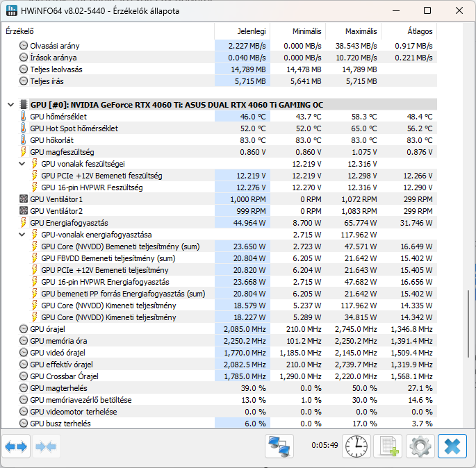Click the Érzékelő column header
The image size is (476, 468).
click(108, 31)
